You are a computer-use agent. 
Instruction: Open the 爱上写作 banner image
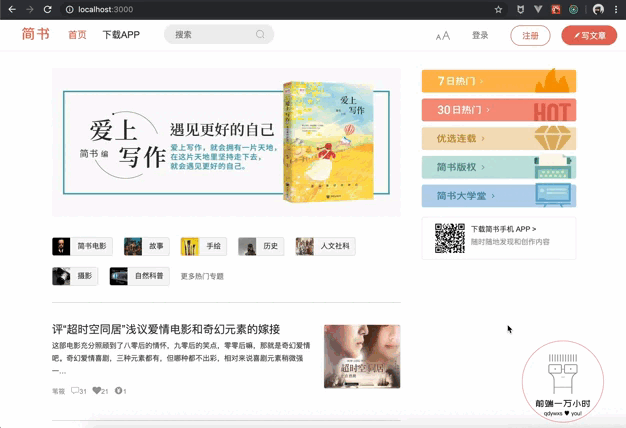click(x=226, y=142)
